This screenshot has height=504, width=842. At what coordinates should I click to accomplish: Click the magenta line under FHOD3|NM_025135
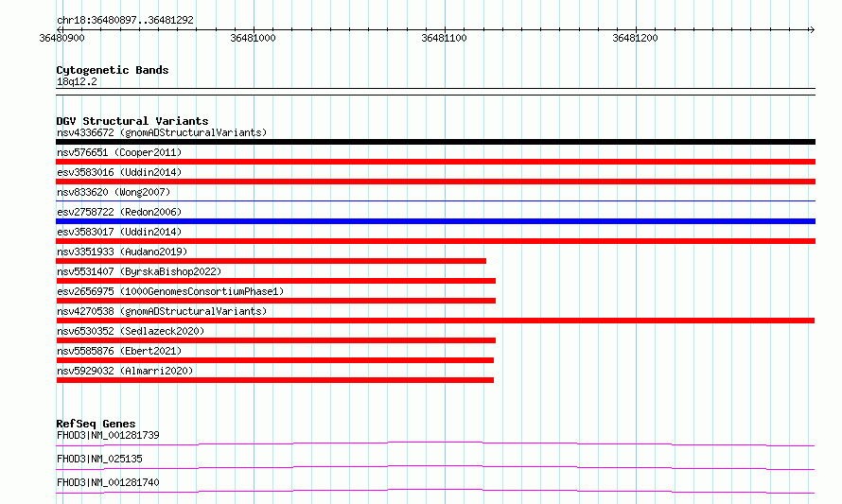(x=435, y=467)
